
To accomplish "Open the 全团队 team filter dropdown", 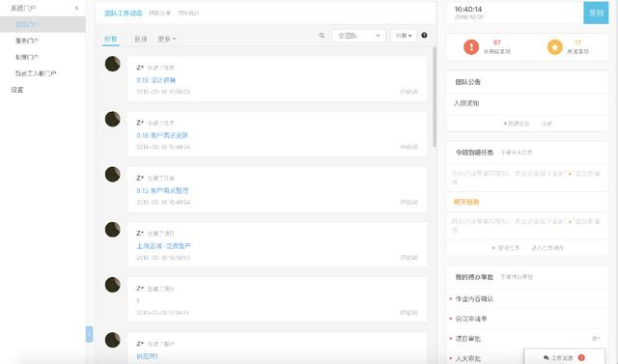I will tap(358, 36).
